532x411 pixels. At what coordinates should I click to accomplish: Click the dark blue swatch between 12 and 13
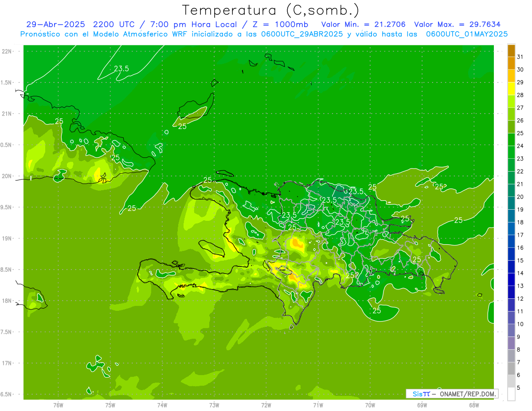click(x=511, y=292)
